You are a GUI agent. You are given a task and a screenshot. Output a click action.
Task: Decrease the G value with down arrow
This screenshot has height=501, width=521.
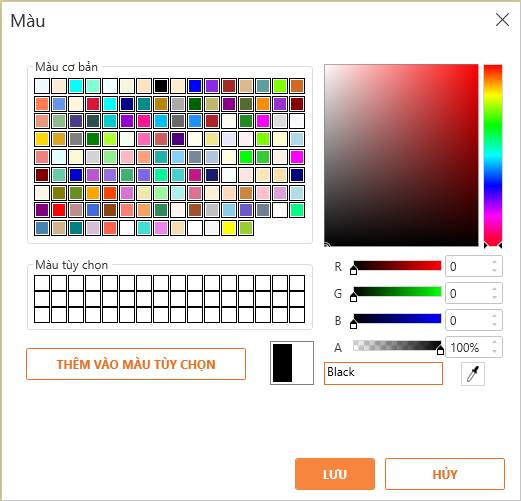click(495, 297)
